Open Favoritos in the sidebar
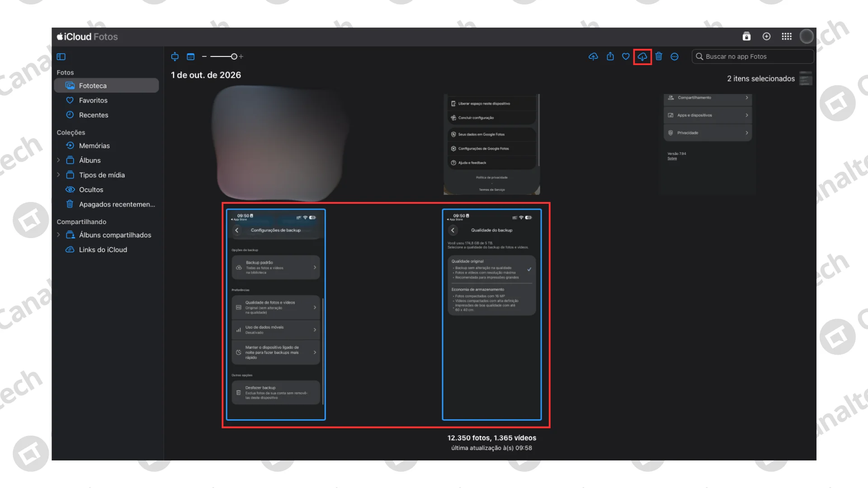 pyautogui.click(x=106, y=100)
